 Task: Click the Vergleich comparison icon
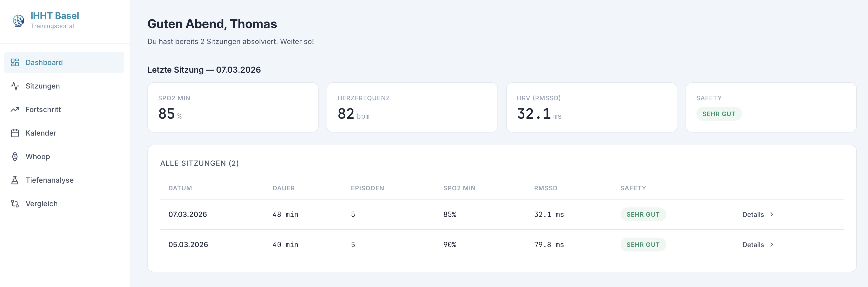(15, 203)
